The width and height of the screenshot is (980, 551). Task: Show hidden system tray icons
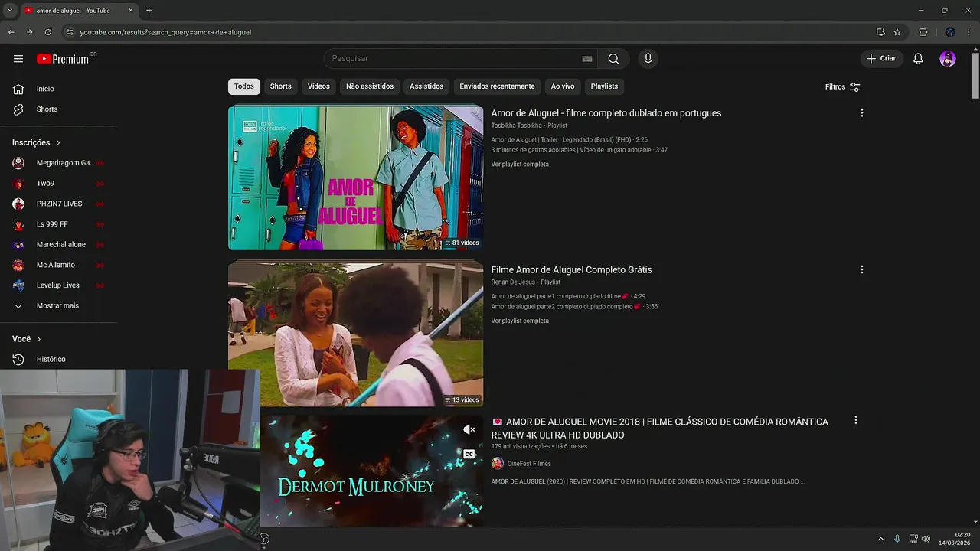(x=880, y=539)
